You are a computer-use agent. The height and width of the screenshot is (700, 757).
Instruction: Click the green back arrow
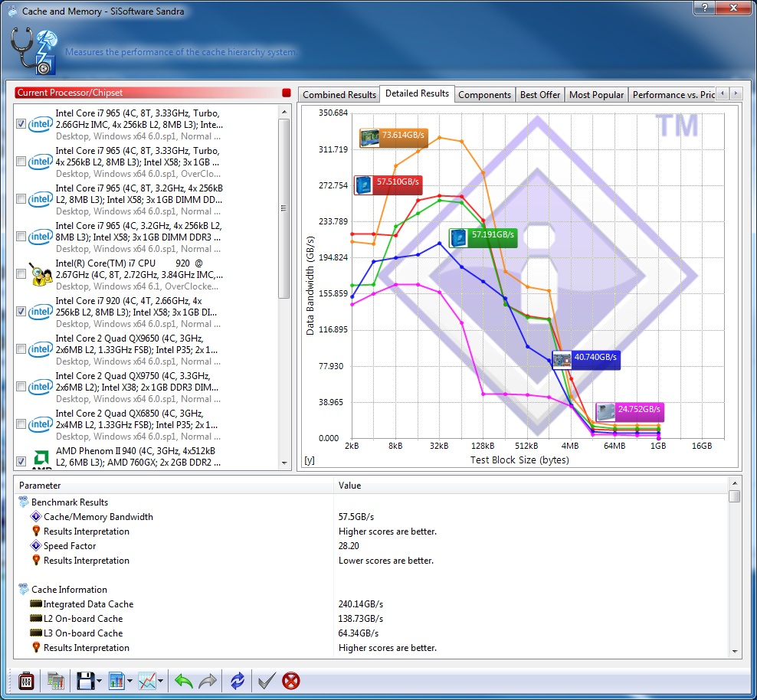(183, 681)
